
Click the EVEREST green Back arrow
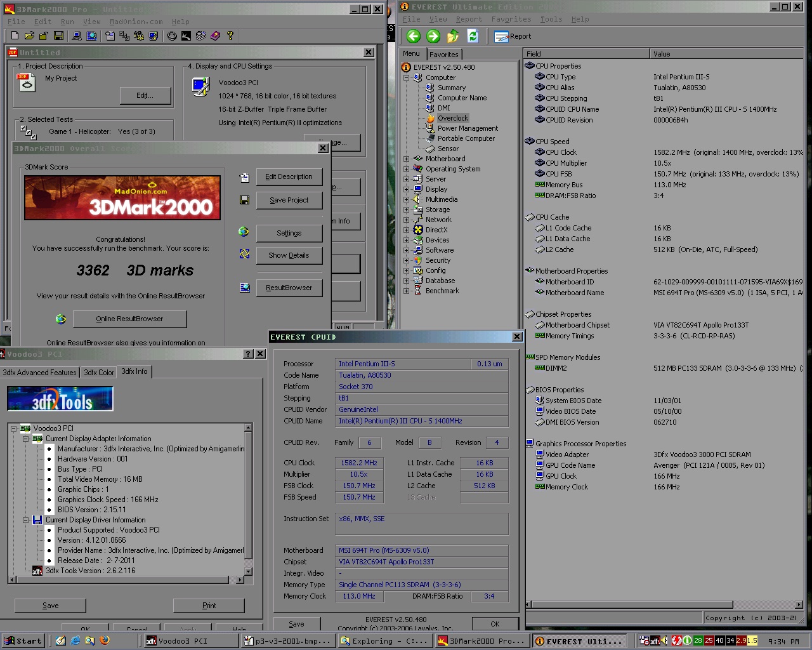414,36
